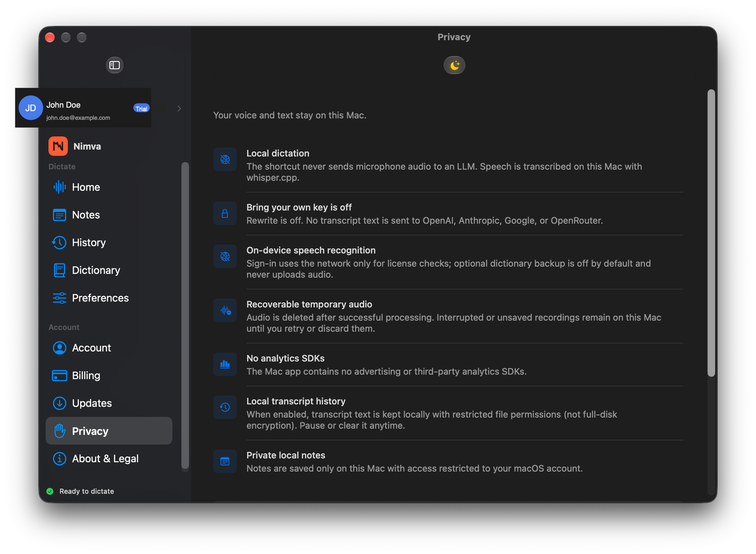
Task: Click the Updates download icon
Action: tap(60, 403)
